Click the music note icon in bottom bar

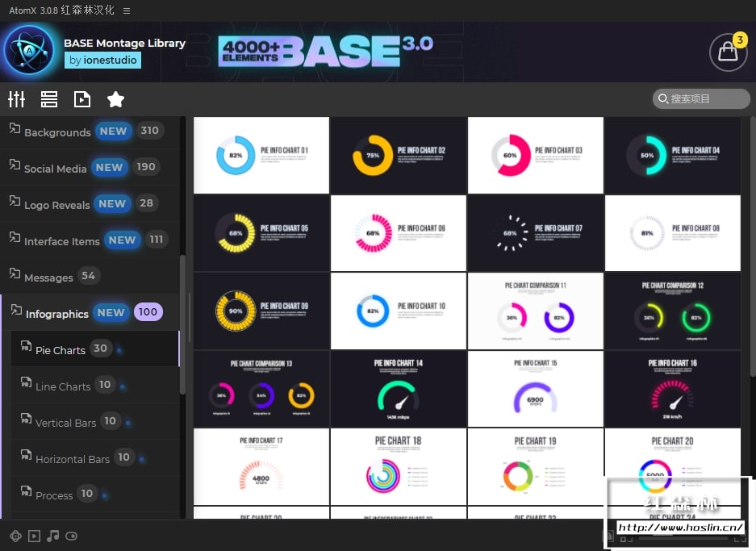tap(53, 536)
